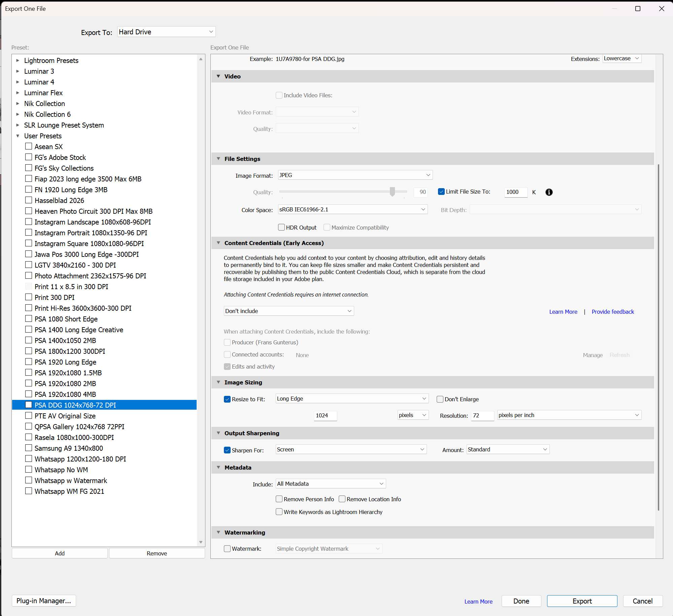Uncheck Limit File Size To checkbox
673x616 pixels.
tap(441, 192)
